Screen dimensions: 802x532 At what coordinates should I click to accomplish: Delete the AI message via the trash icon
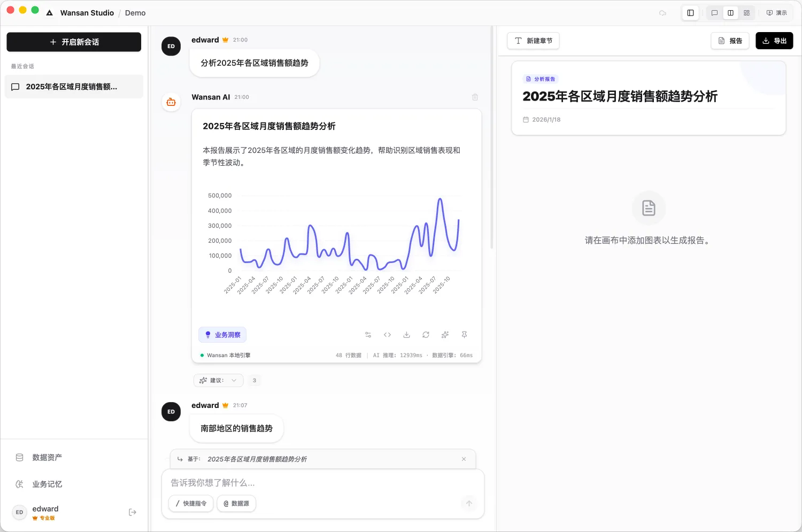click(475, 97)
